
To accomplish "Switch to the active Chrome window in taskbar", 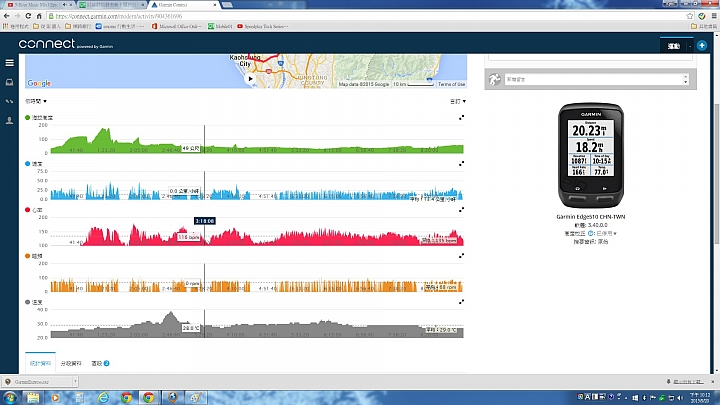I will pyautogui.click(x=148, y=397).
